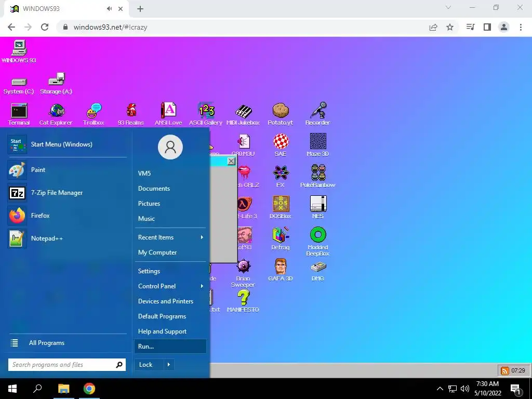Open the FX atom icon
The height and width of the screenshot is (399, 532).
[x=281, y=177]
